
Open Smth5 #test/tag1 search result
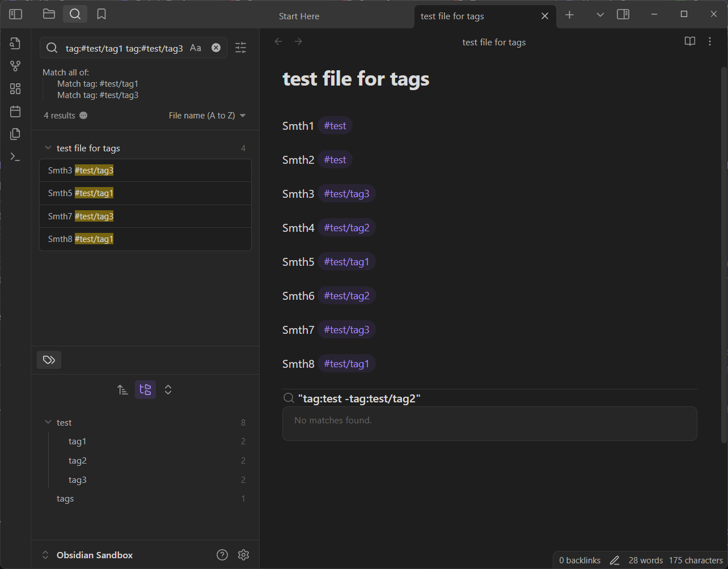point(145,193)
